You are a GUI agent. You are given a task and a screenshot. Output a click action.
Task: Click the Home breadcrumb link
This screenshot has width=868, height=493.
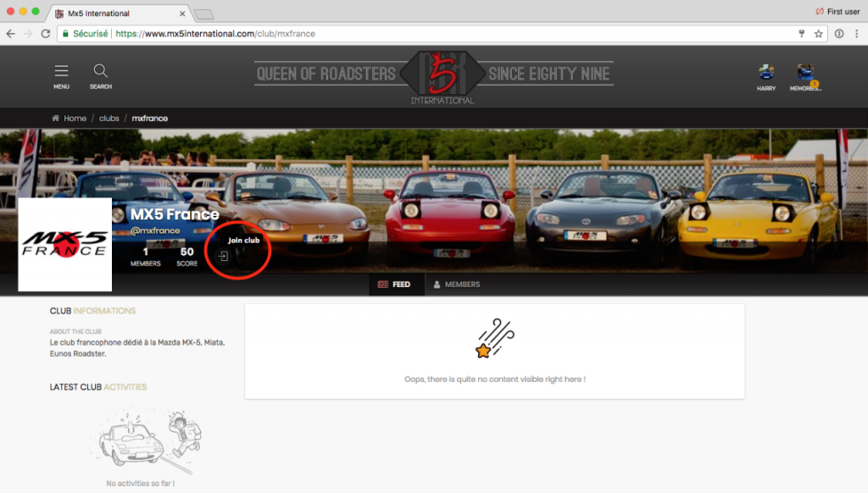[x=75, y=119]
